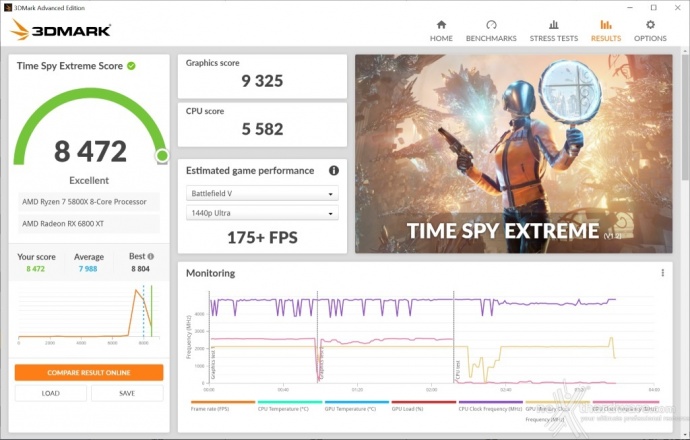Click Your score value 8 472 in green
690x440 pixels.
36,269
